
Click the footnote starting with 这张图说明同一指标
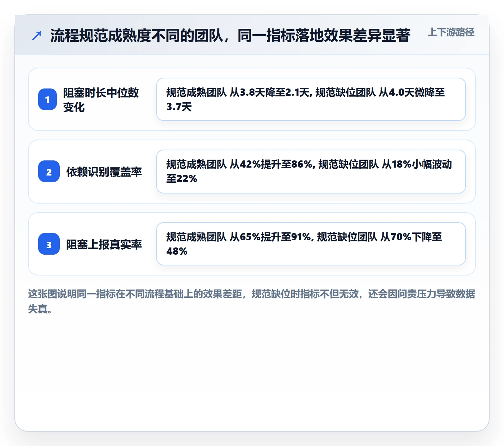pos(252,301)
